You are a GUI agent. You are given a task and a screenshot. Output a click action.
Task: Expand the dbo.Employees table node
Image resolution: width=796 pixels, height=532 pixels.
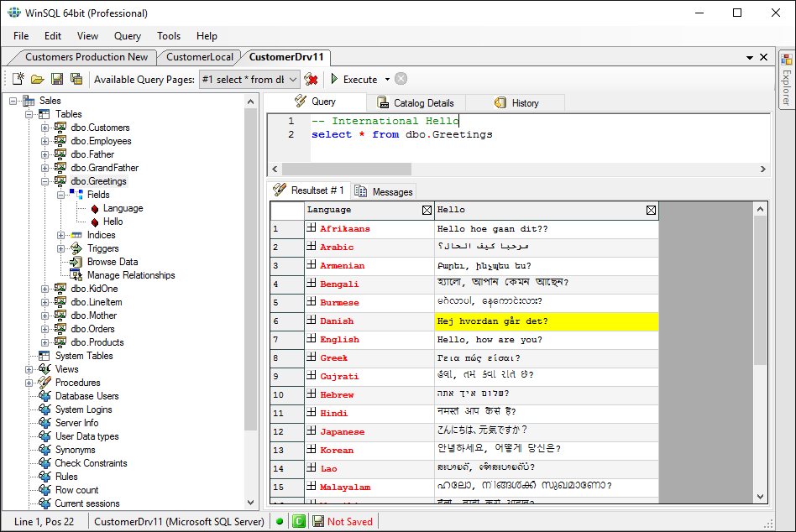(x=45, y=141)
